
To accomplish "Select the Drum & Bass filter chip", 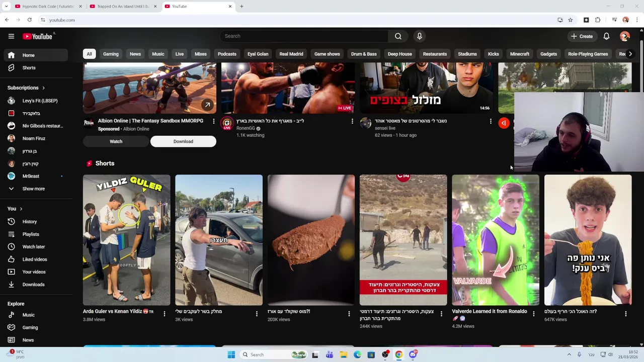I will (364, 54).
